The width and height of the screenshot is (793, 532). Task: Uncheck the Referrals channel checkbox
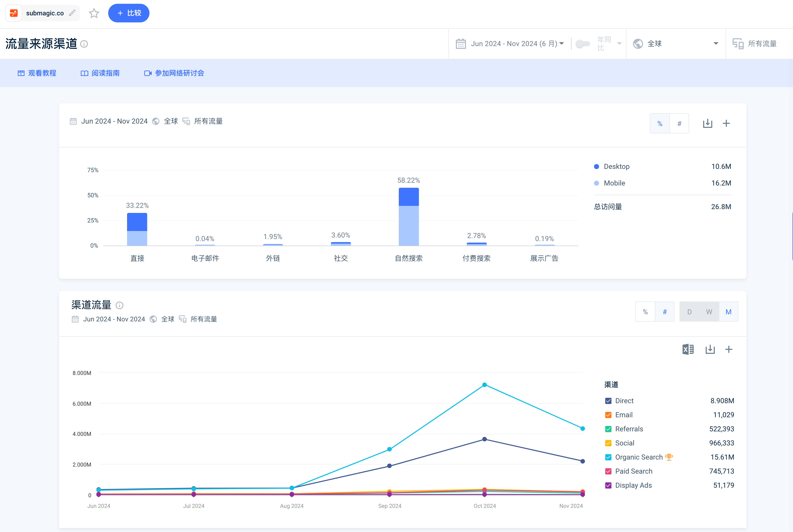[x=608, y=429]
